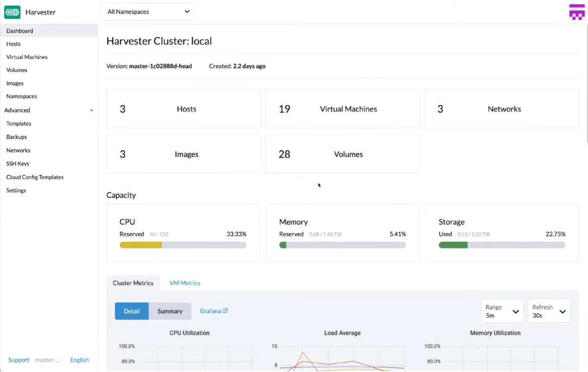Click the Load Average chart
The height and width of the screenshot is (372, 588).
(x=342, y=357)
